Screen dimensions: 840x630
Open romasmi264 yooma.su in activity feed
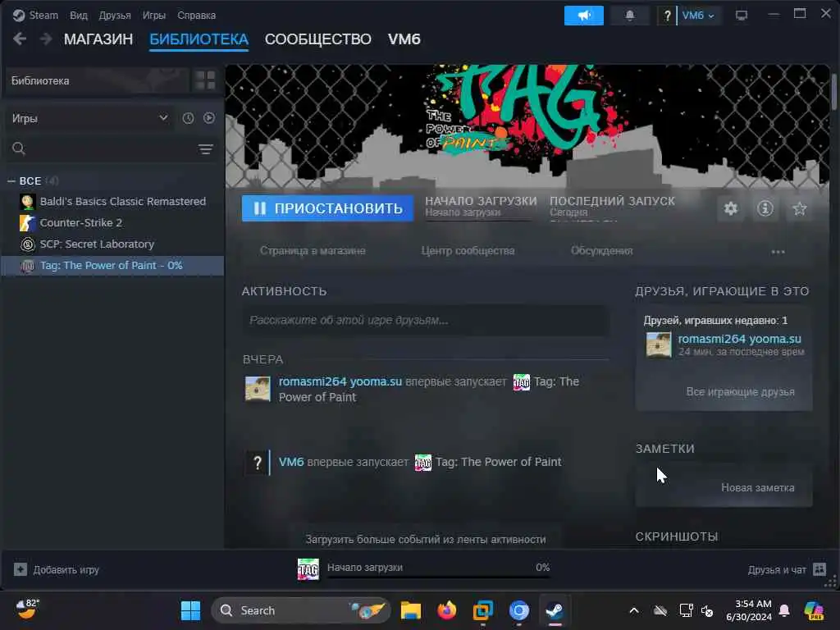coord(340,381)
